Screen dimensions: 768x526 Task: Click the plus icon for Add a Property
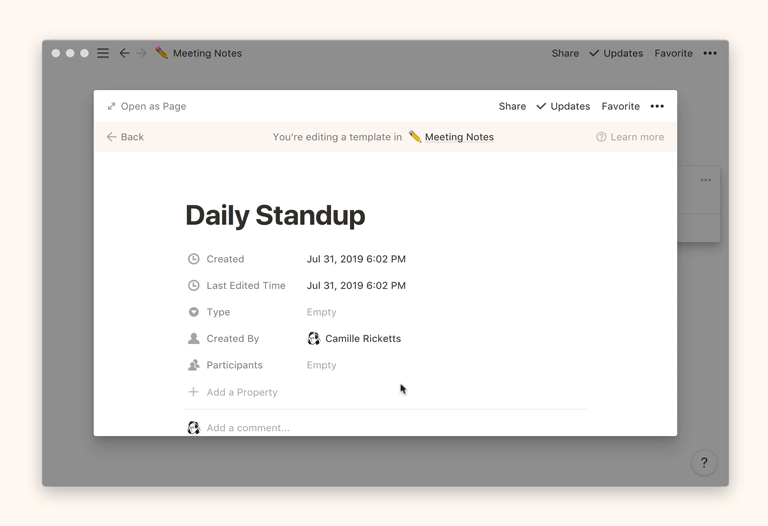tap(193, 392)
